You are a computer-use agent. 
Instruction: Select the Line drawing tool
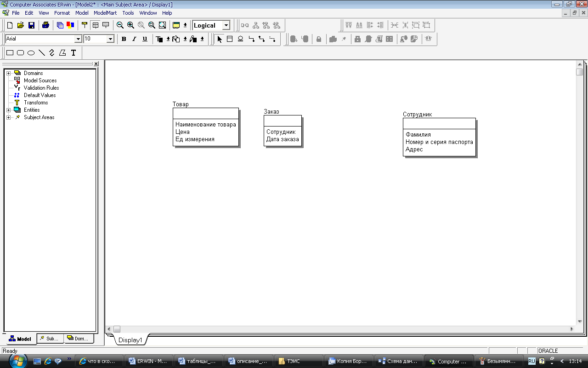click(41, 53)
